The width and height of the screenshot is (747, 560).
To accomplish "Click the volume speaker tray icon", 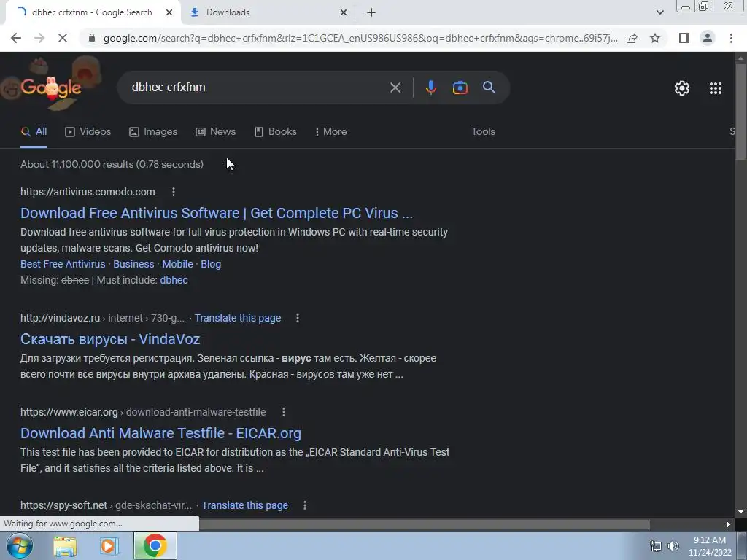I will [x=673, y=546].
